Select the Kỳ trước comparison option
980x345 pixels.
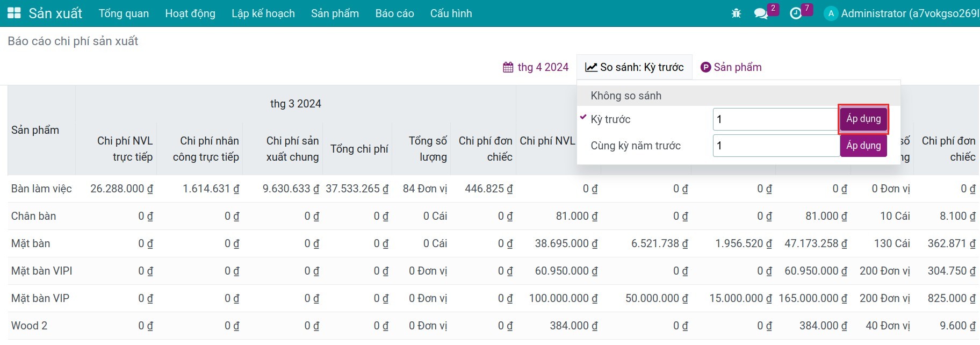click(610, 119)
